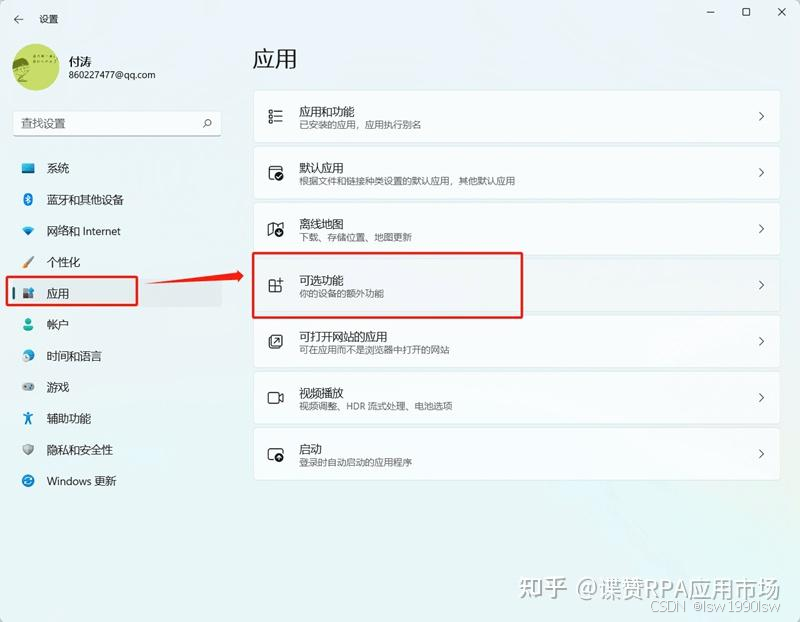Select 应用 in the sidebar
800x622 pixels.
(x=117, y=293)
